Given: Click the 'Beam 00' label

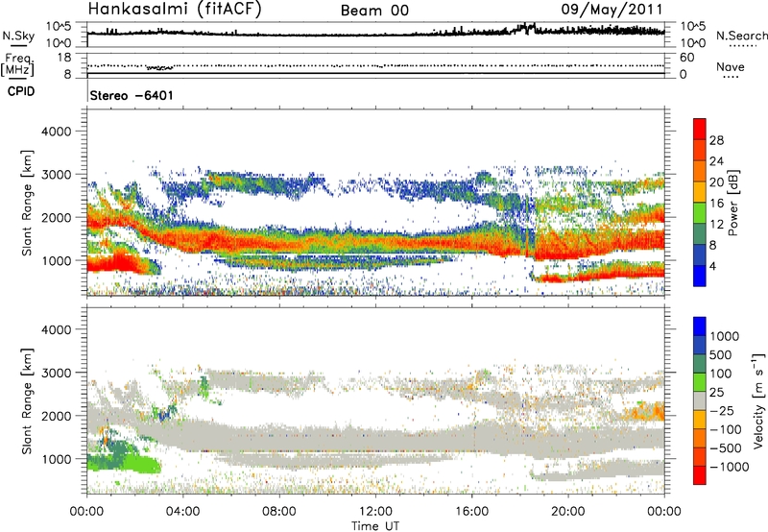Looking at the screenshot, I should pos(374,11).
